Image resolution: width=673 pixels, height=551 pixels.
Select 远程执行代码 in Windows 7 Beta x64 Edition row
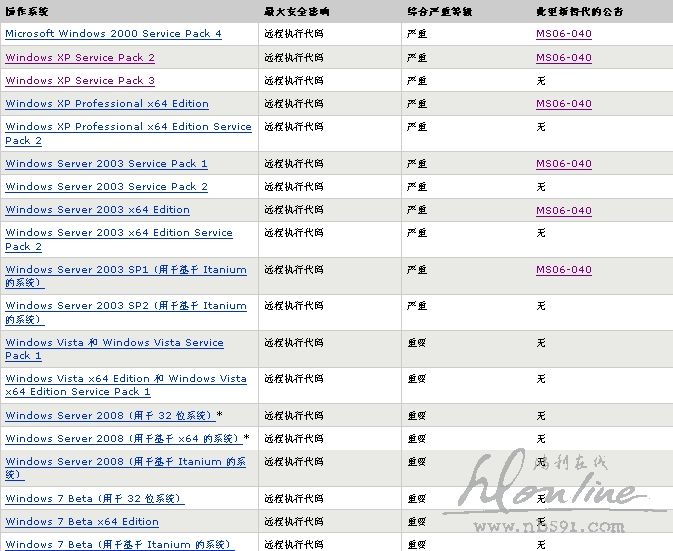coord(294,522)
